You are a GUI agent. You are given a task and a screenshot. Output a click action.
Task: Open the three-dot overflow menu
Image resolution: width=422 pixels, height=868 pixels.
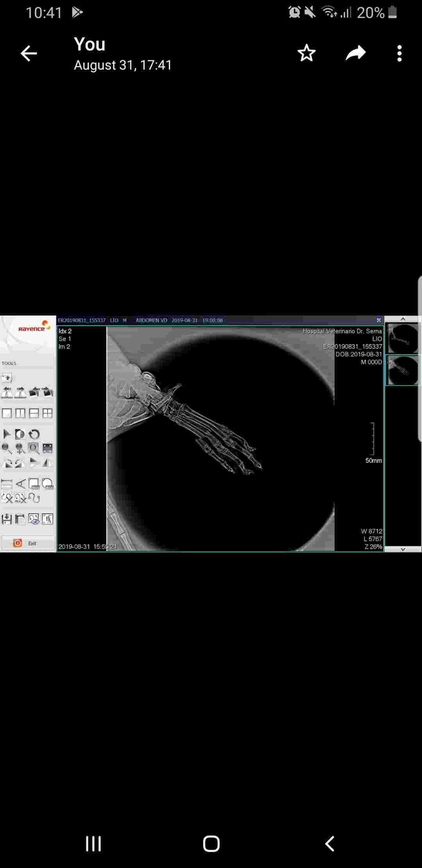399,54
